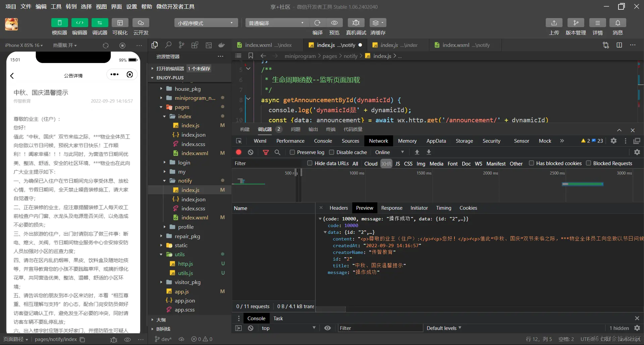
Task: Start real device debugging bug icon
Action: [356, 23]
